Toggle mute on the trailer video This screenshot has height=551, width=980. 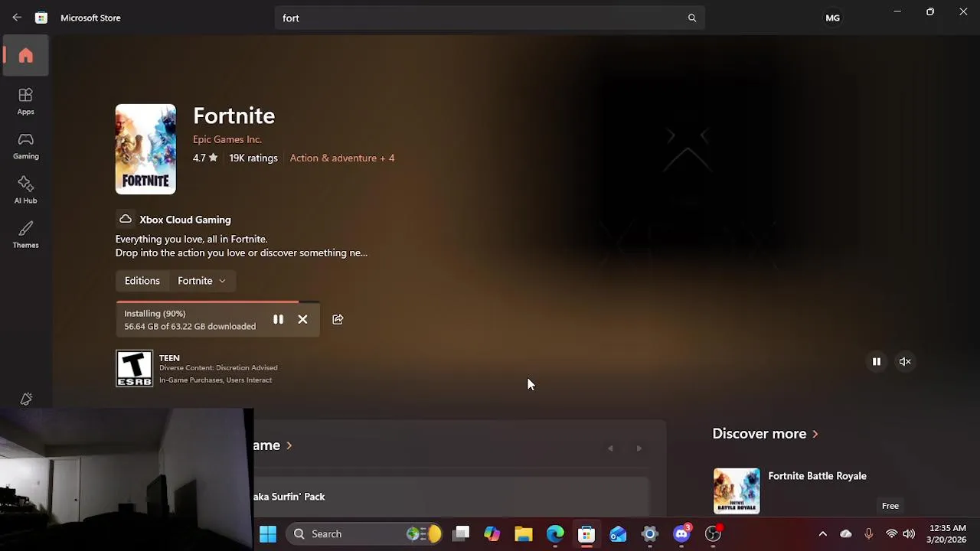pos(905,361)
